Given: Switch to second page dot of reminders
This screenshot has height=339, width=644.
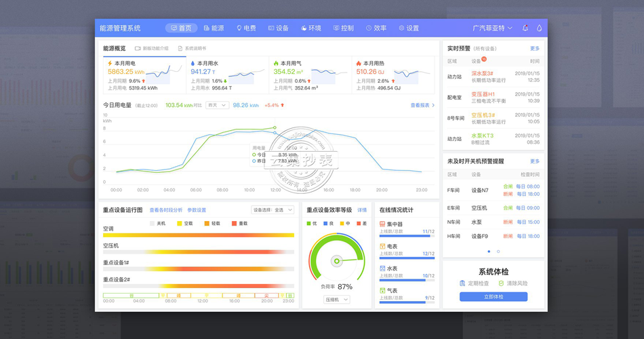Looking at the screenshot, I should point(498,252).
